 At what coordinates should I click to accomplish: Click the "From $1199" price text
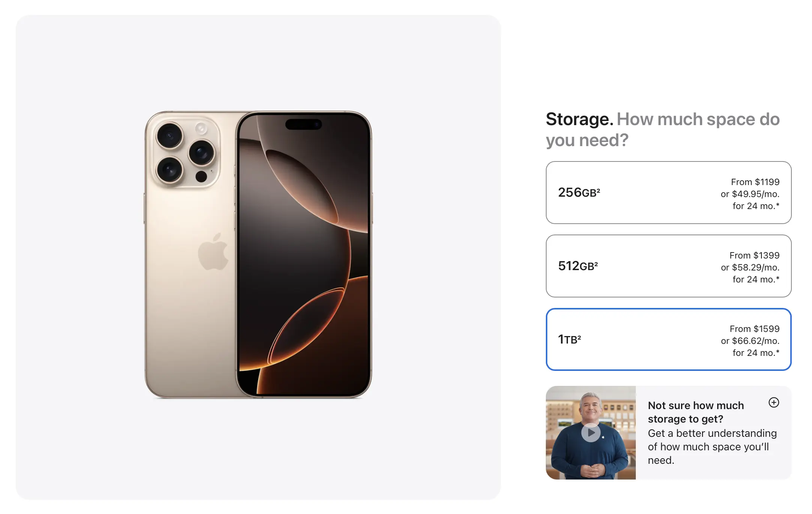point(755,182)
